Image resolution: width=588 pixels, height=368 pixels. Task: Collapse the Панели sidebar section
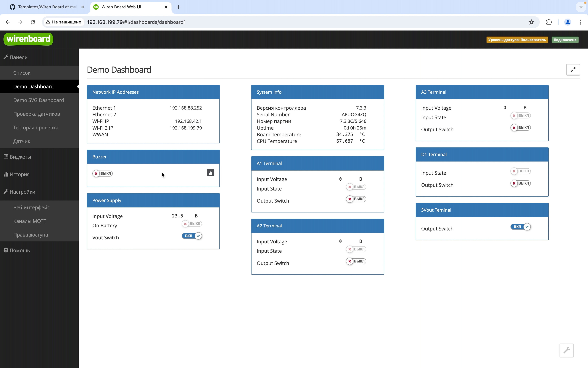coord(18,57)
